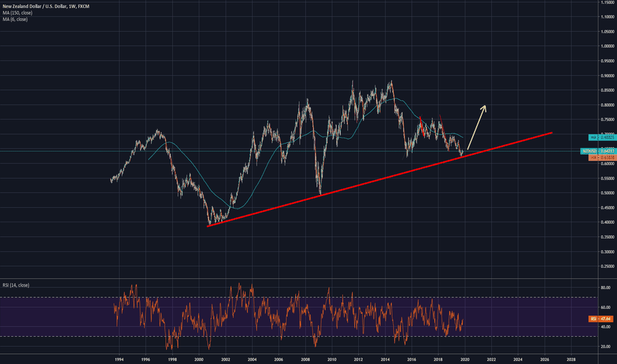This screenshot has width=617, height=364.
Task: Click the orange RSI value tag 47.64
Action: (x=598, y=319)
